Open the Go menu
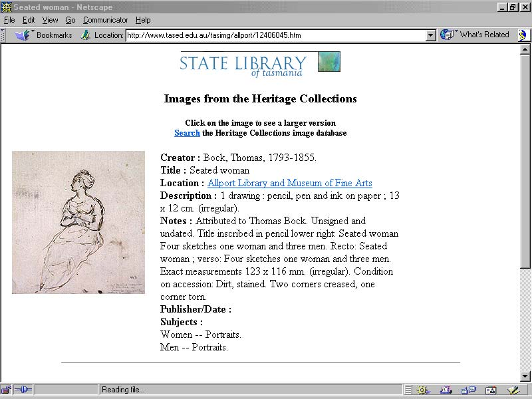 70,20
